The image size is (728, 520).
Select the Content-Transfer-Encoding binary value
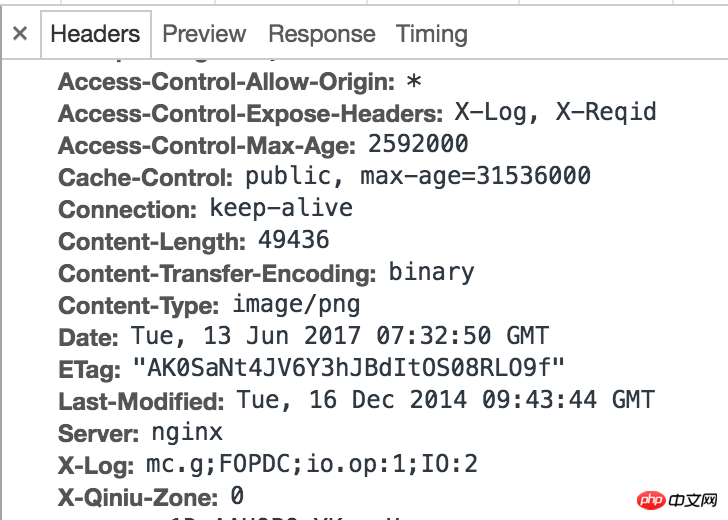(x=431, y=272)
